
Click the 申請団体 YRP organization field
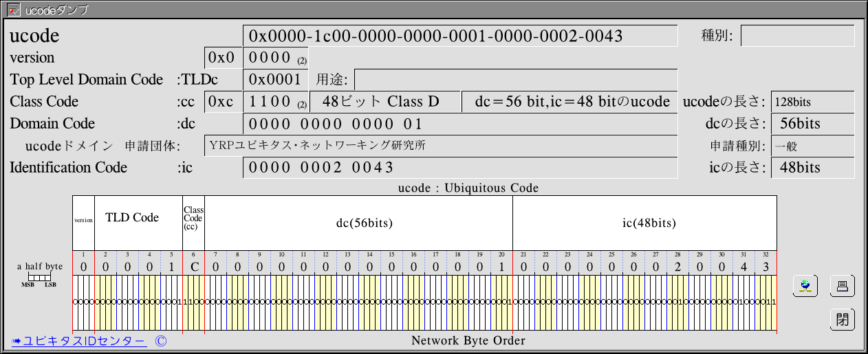(x=440, y=146)
